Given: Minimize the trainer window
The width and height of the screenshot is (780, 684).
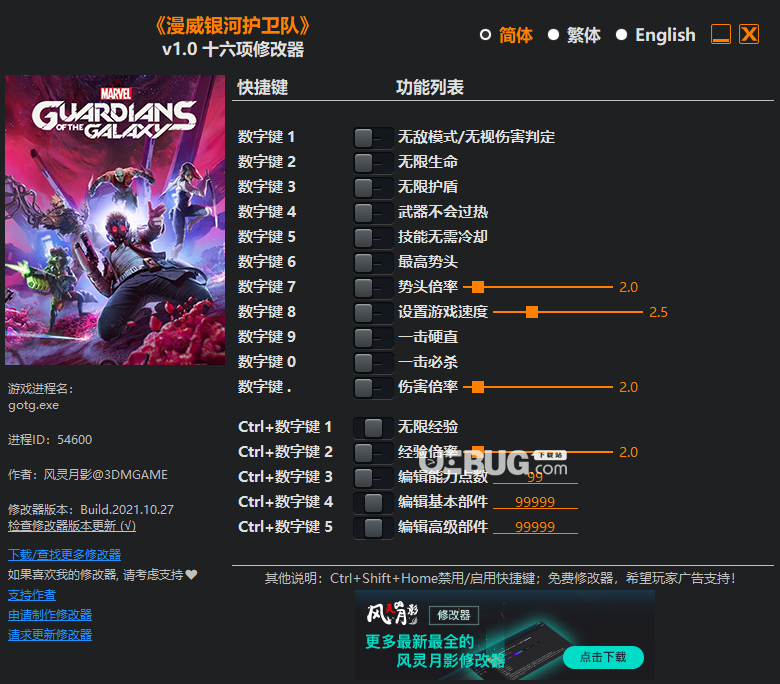Looking at the screenshot, I should (x=721, y=34).
